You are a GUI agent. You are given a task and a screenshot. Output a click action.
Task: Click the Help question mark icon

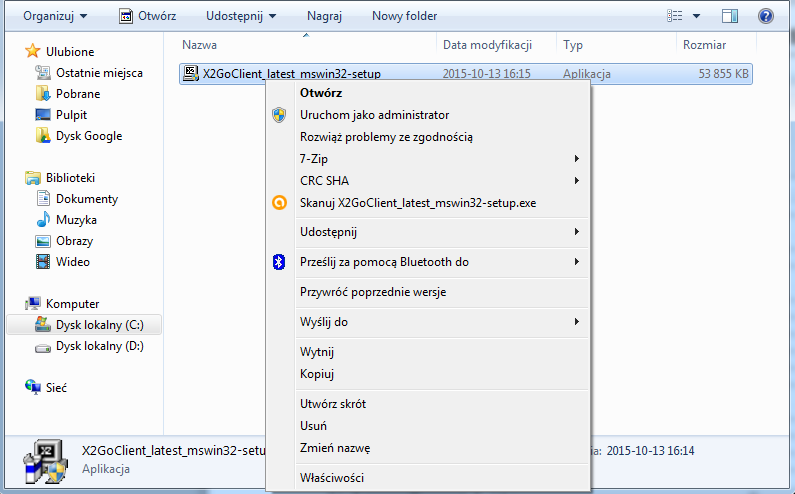(x=766, y=16)
